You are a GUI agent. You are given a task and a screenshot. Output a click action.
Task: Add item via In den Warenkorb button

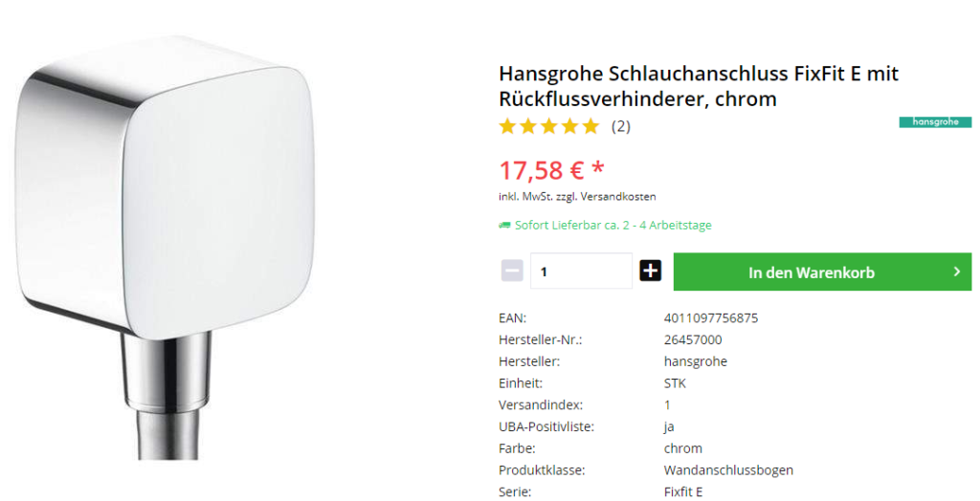(822, 272)
